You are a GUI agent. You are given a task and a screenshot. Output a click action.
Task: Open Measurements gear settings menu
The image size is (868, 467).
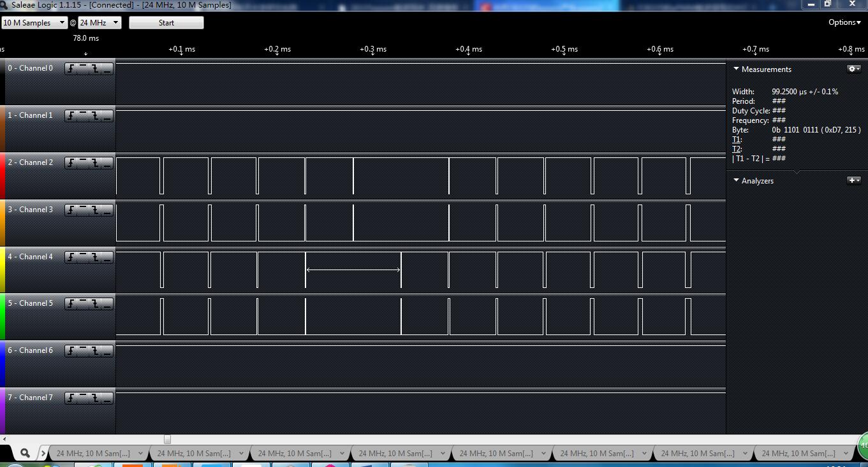853,69
